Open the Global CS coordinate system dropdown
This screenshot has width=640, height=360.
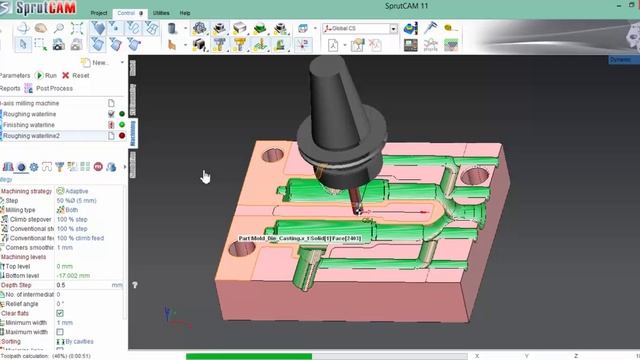[393, 29]
